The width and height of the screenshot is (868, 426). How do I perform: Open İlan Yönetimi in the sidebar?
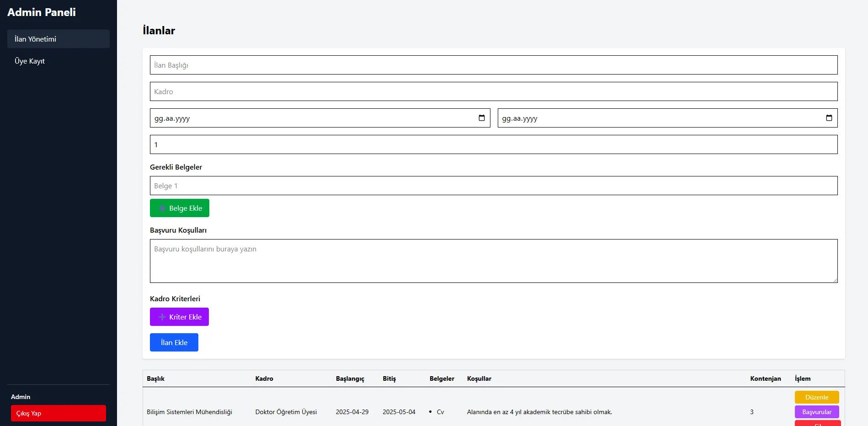[x=59, y=39]
